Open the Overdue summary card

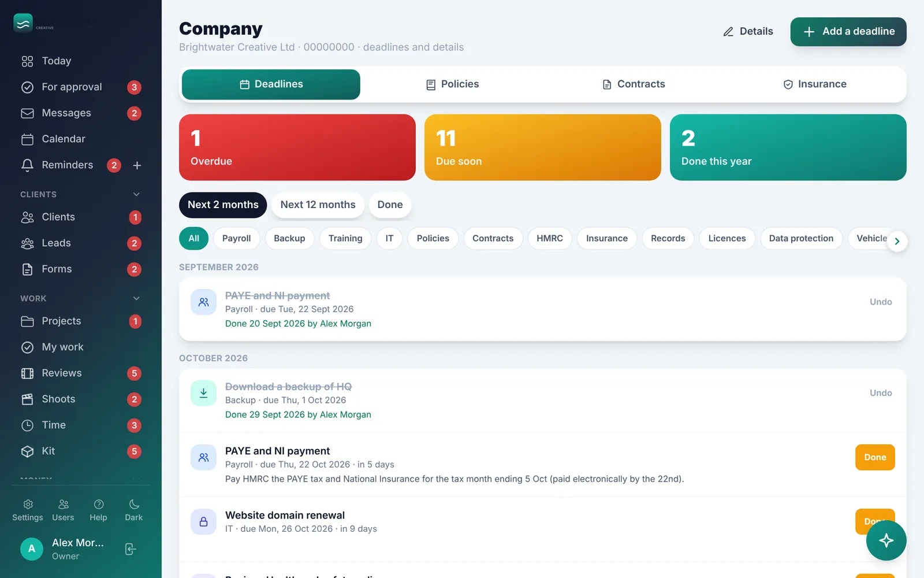pyautogui.click(x=297, y=147)
